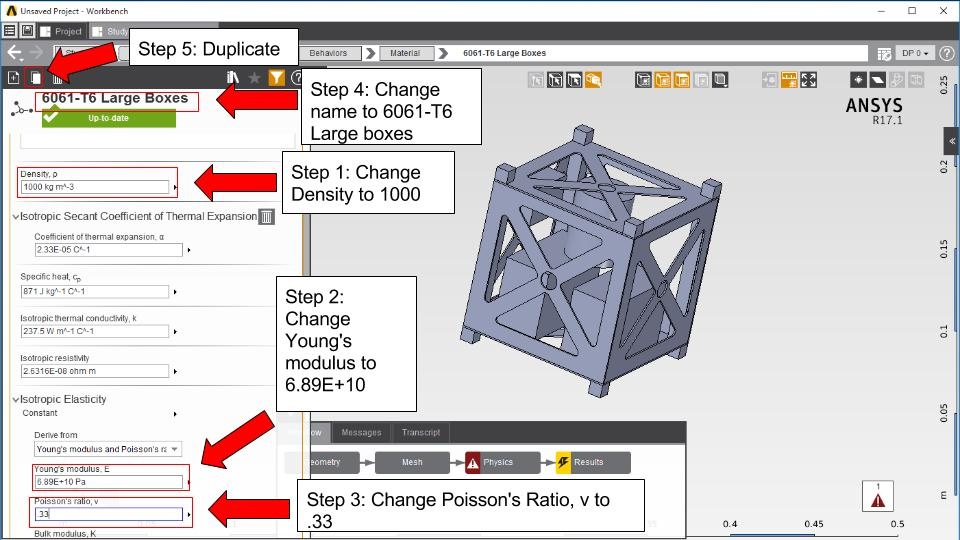Click the greyed triad axis icon
Screen dimensions: 960x540
click(897, 80)
